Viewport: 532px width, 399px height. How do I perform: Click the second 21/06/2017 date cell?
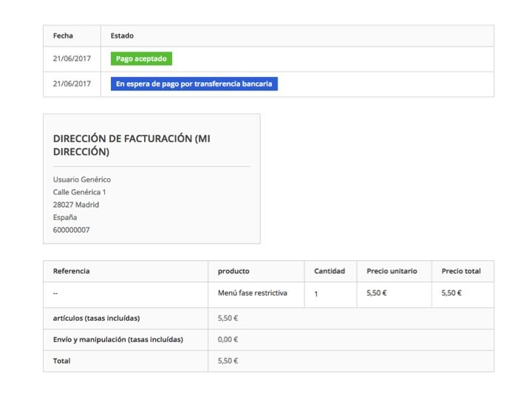click(72, 83)
